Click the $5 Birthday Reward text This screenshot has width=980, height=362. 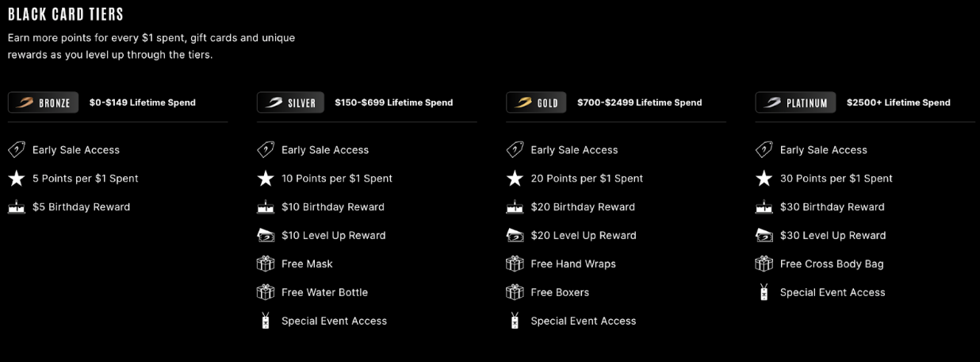(x=81, y=207)
